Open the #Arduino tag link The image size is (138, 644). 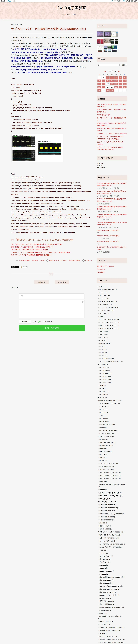point(35,260)
